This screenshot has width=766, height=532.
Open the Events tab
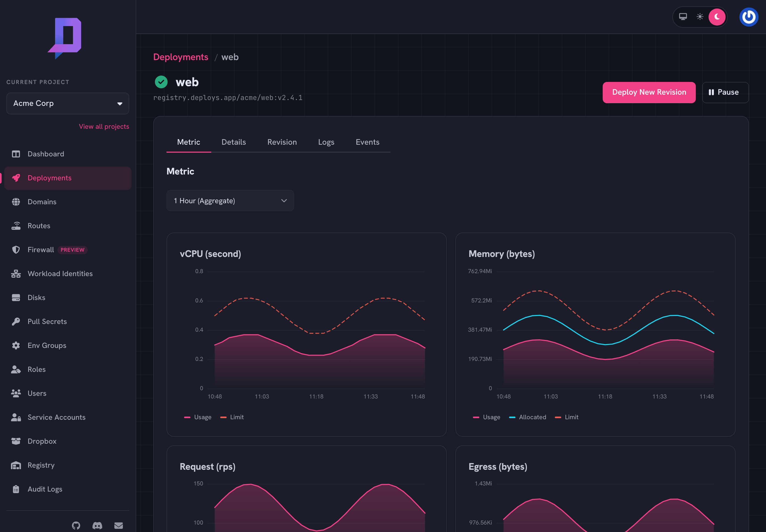[x=367, y=142]
